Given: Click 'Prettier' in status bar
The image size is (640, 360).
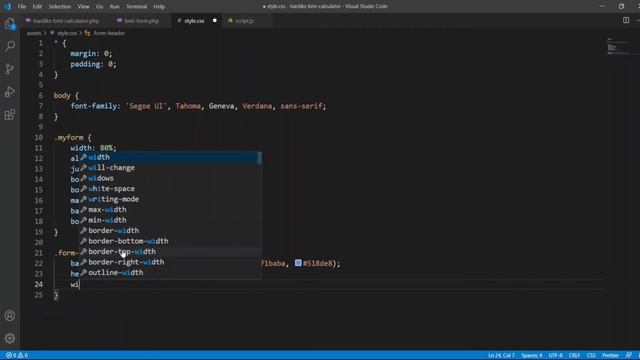Looking at the screenshot, I should click(610, 356).
